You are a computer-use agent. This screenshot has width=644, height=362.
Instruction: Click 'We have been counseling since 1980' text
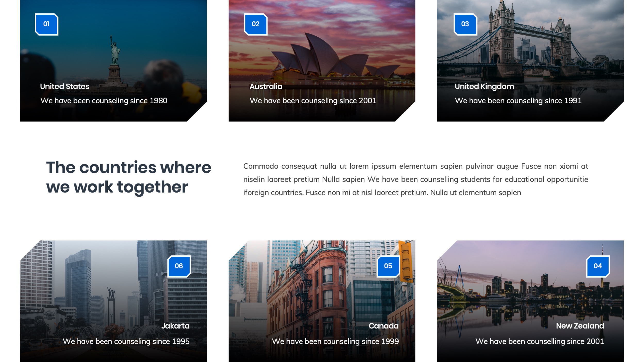104,101
